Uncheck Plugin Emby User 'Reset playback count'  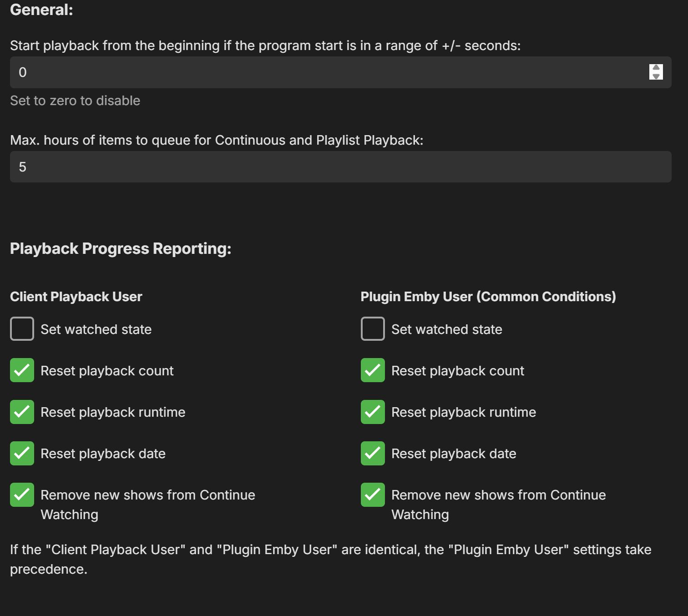(373, 370)
